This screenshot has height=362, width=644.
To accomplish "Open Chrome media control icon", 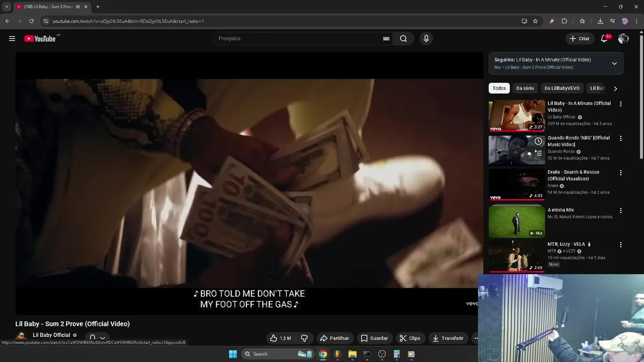I will tap(612, 21).
